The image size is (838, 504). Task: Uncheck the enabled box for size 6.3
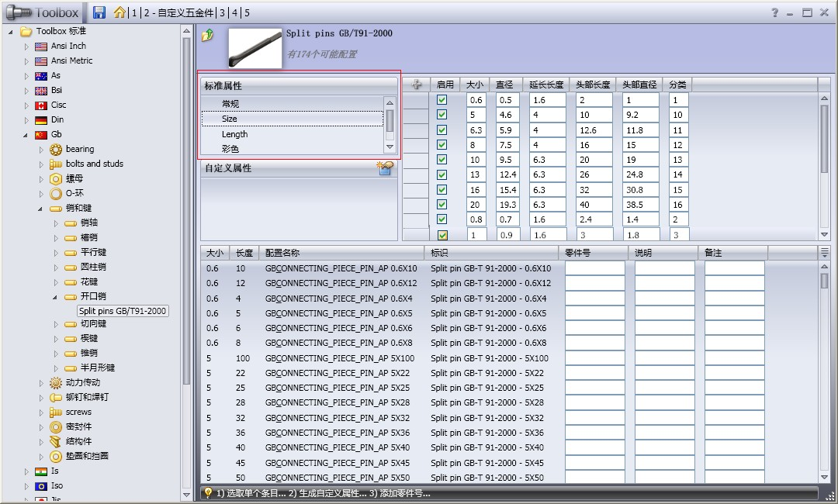pyautogui.click(x=442, y=130)
